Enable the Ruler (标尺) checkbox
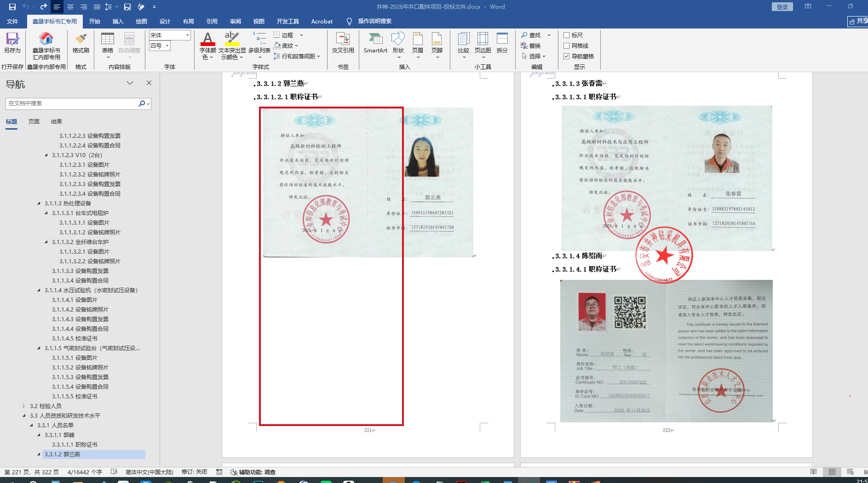868x483 pixels. (567, 35)
